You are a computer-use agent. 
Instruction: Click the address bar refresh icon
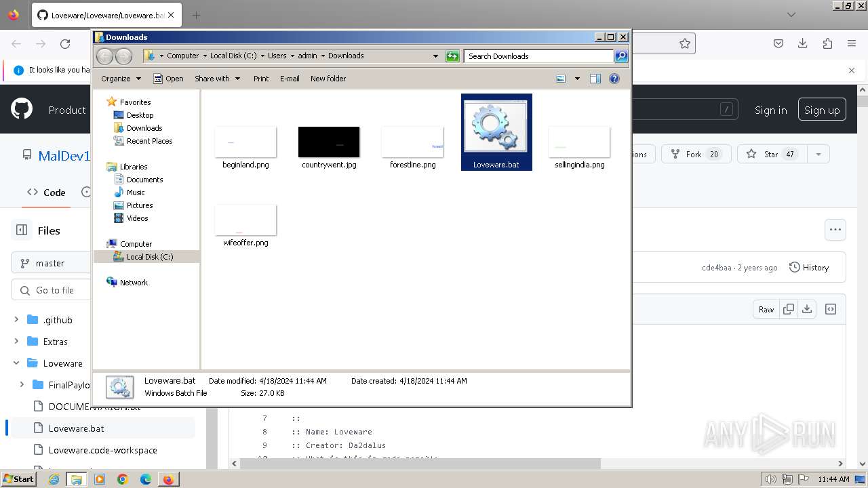click(x=452, y=56)
